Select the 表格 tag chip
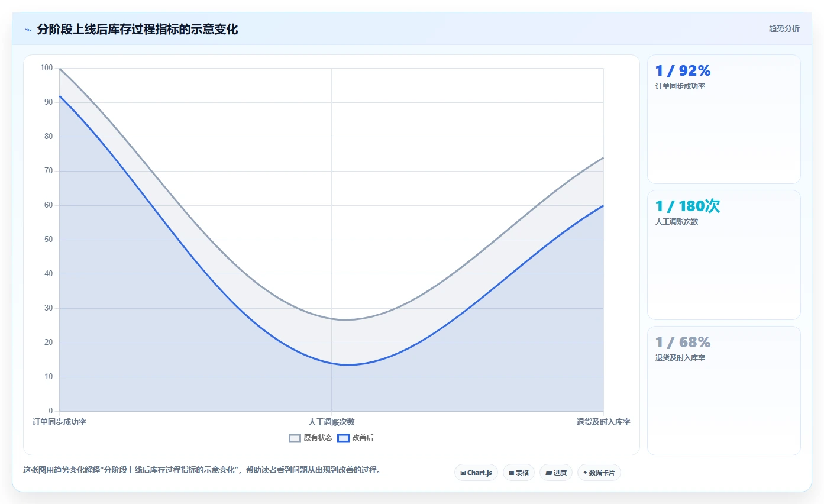824x504 pixels. (x=519, y=473)
